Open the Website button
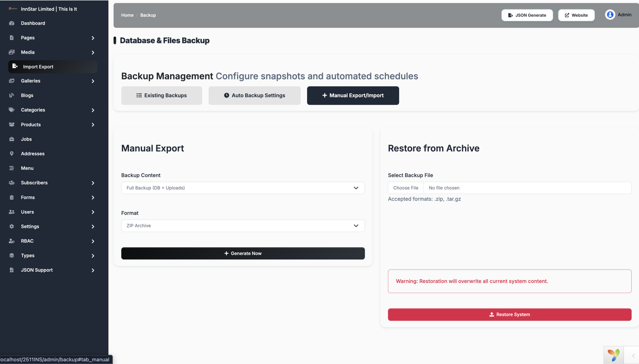Viewport: 639px width, 364px height. pos(576,15)
